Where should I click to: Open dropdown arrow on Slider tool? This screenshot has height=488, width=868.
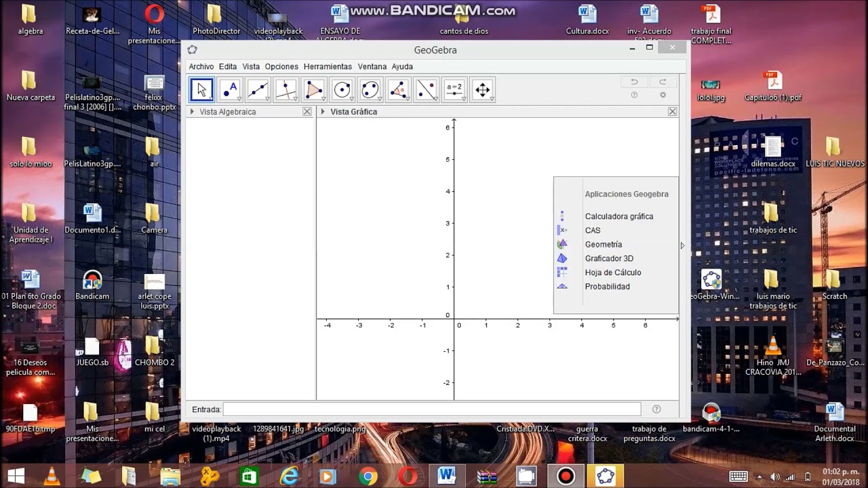pos(464,100)
